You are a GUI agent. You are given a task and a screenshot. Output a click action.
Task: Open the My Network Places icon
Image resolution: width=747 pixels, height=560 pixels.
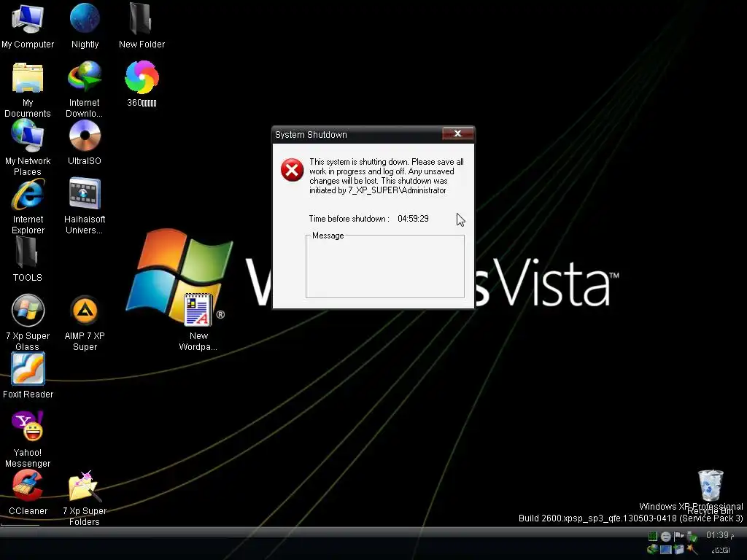(x=28, y=147)
